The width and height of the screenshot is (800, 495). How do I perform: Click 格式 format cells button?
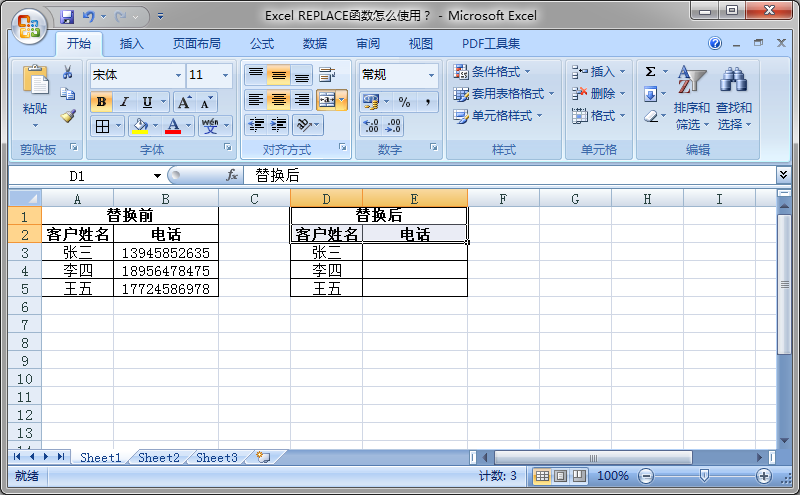coord(598,116)
